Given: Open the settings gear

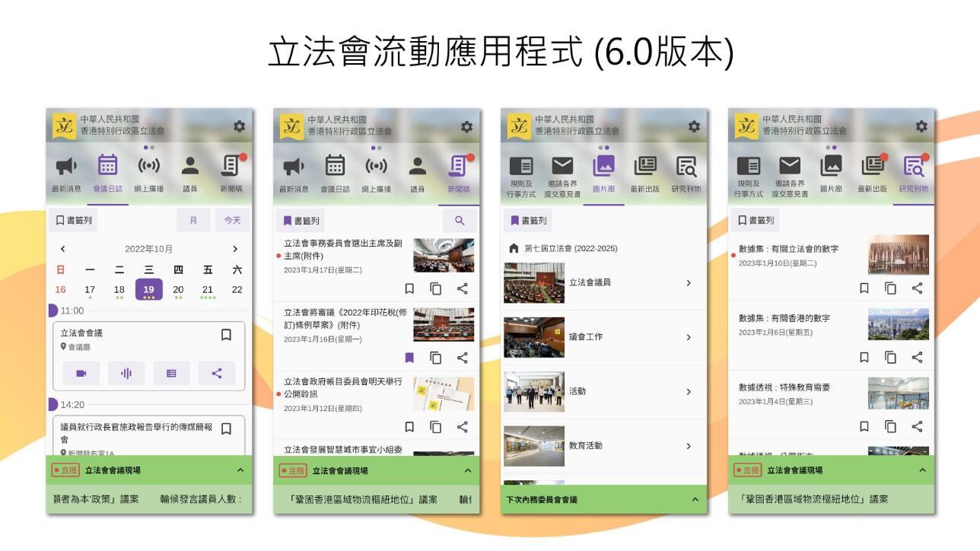Looking at the screenshot, I should 240,126.
